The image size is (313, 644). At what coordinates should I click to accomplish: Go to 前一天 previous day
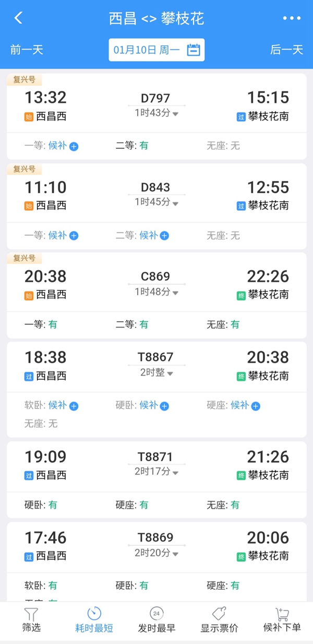point(27,50)
